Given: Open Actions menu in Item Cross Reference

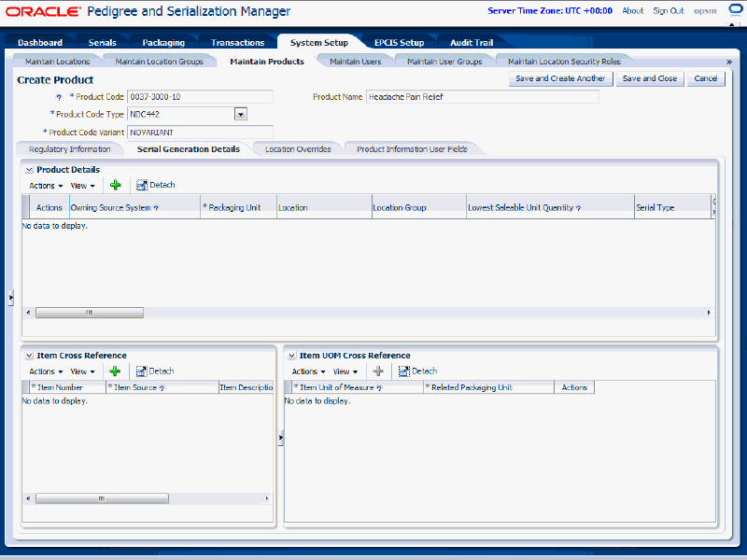Looking at the screenshot, I should [46, 371].
